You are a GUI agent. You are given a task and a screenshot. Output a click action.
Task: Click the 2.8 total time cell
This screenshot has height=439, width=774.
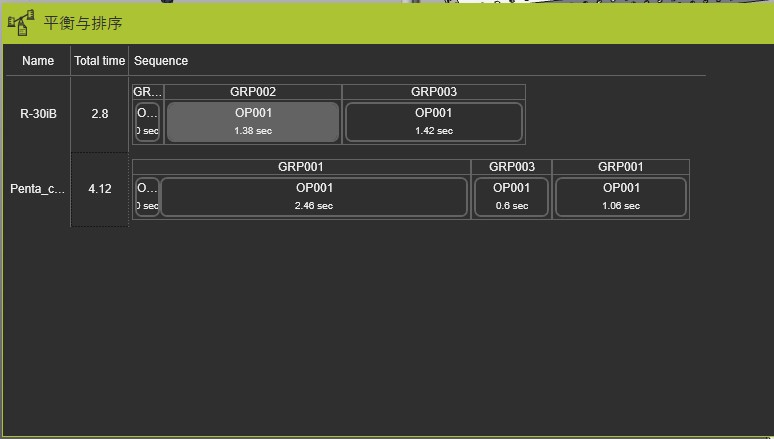pyautogui.click(x=100, y=114)
